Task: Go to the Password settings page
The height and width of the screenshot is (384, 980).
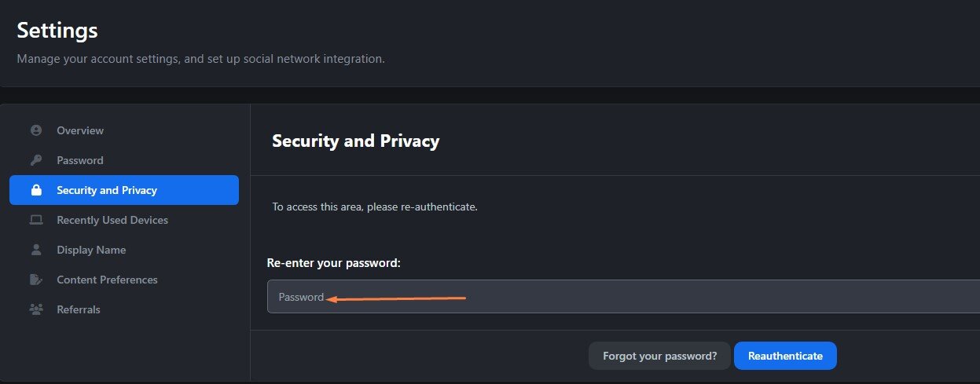Action: tap(124, 160)
